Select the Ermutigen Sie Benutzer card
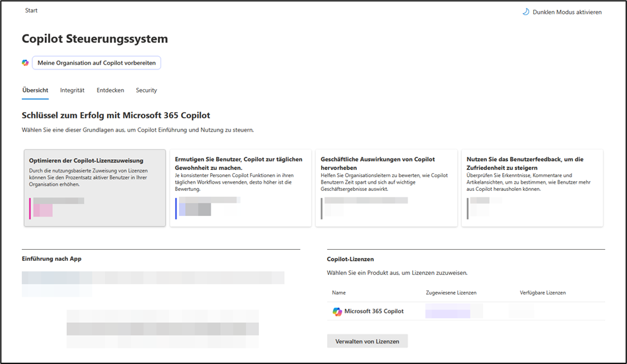The height and width of the screenshot is (364, 627). click(x=240, y=188)
